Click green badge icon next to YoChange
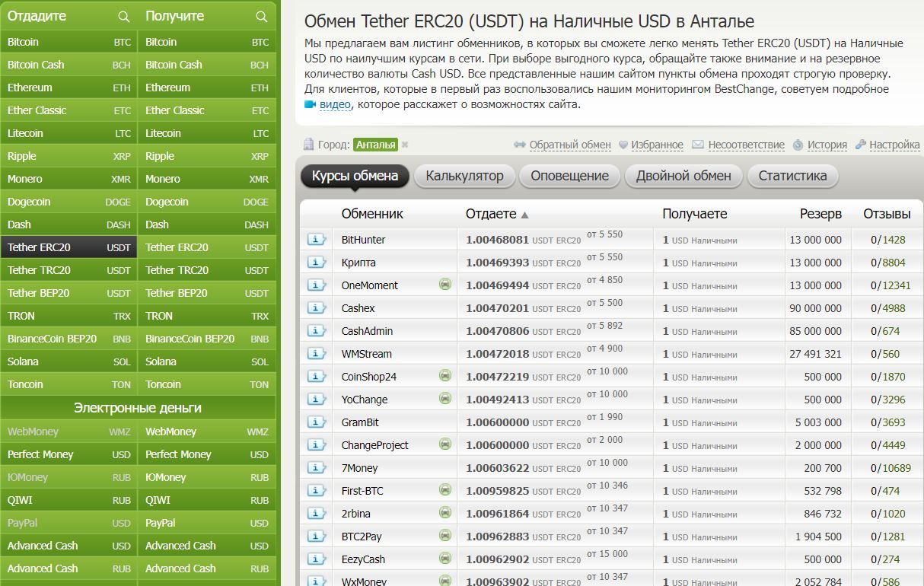The image size is (924, 586). click(445, 398)
